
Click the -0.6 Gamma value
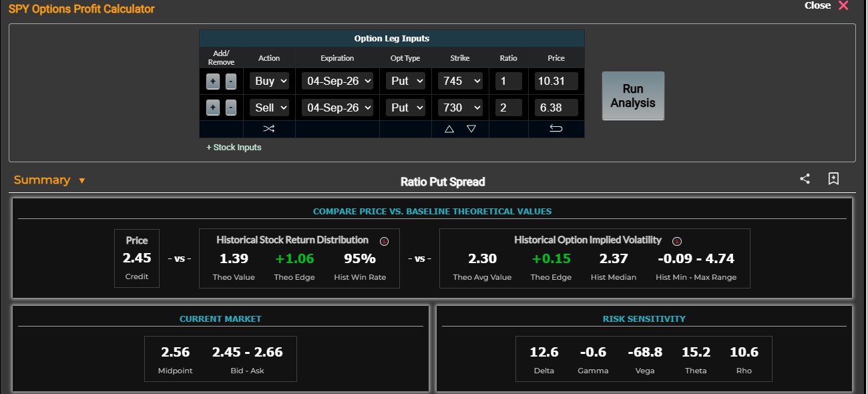(593, 352)
